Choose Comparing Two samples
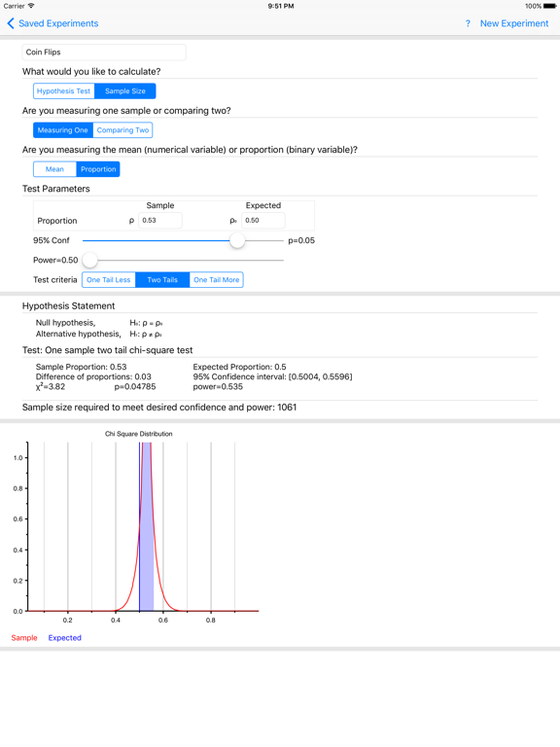This screenshot has width=560, height=747. click(122, 130)
